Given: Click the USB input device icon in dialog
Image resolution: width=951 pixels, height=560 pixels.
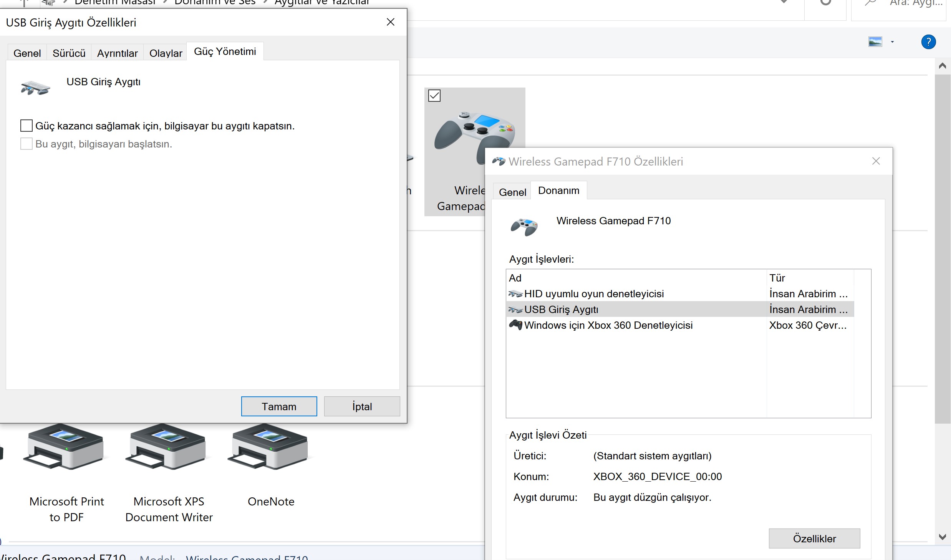Looking at the screenshot, I should [x=35, y=88].
